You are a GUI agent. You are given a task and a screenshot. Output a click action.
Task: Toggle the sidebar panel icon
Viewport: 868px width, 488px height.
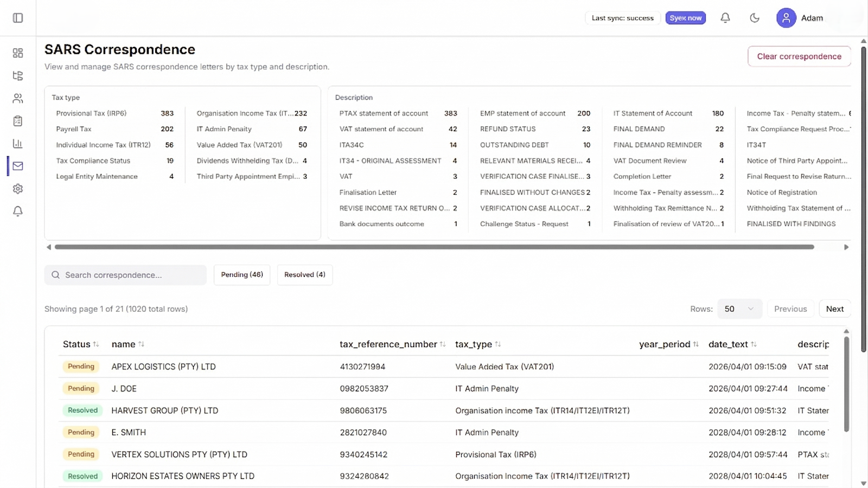[x=18, y=18]
